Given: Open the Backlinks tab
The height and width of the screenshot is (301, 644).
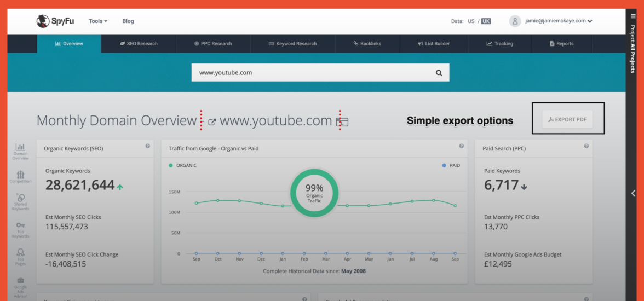Looking at the screenshot, I should click(x=367, y=44).
